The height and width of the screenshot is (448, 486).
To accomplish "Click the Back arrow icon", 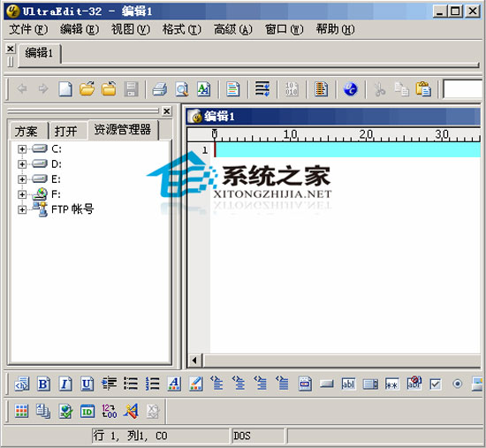I will pos(22,89).
